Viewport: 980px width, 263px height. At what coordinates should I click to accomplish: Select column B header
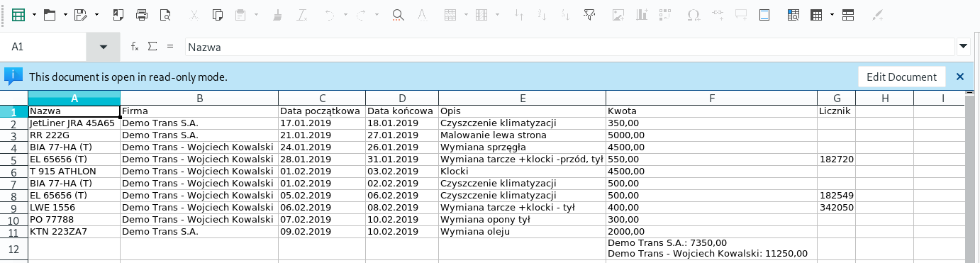pos(199,98)
